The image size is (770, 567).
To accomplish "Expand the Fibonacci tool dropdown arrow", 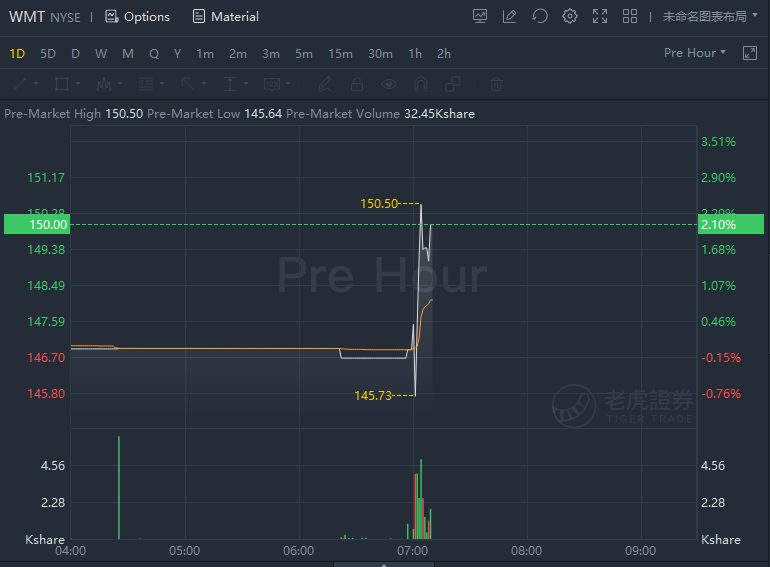I will pyautogui.click(x=162, y=84).
